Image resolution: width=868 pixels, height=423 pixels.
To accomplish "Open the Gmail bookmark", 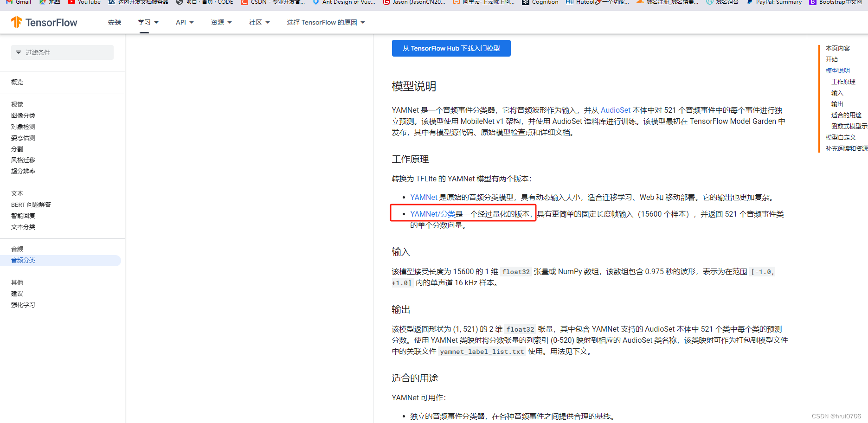I will coord(19,2).
